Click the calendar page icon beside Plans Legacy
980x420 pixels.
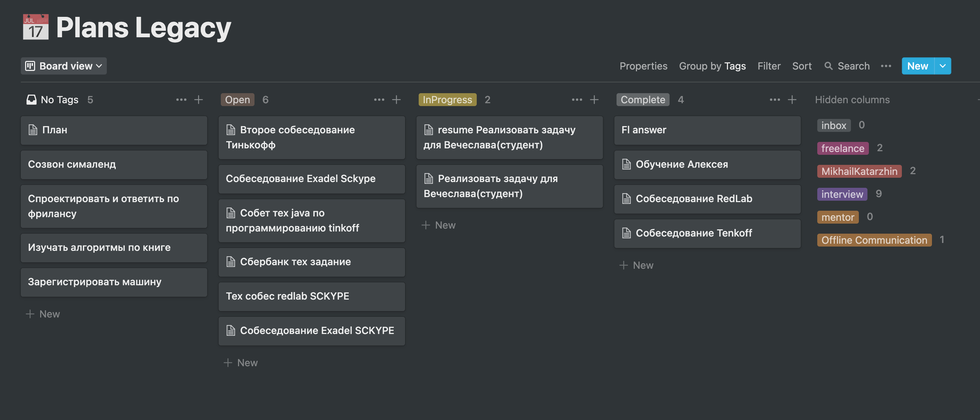coord(35,27)
